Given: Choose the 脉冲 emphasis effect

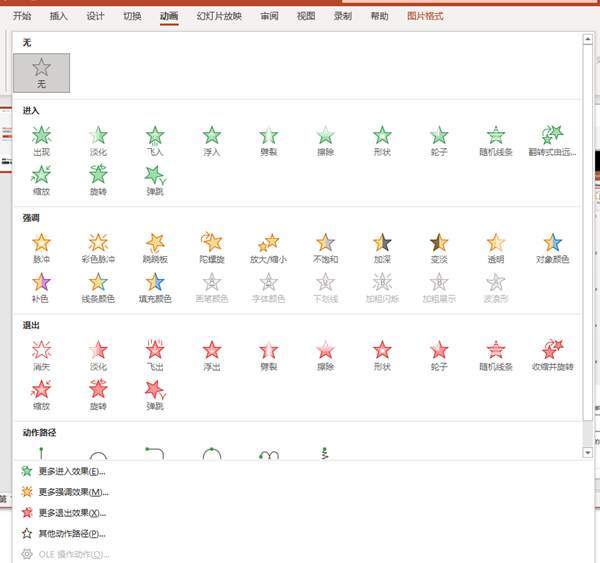Looking at the screenshot, I should (x=41, y=248).
